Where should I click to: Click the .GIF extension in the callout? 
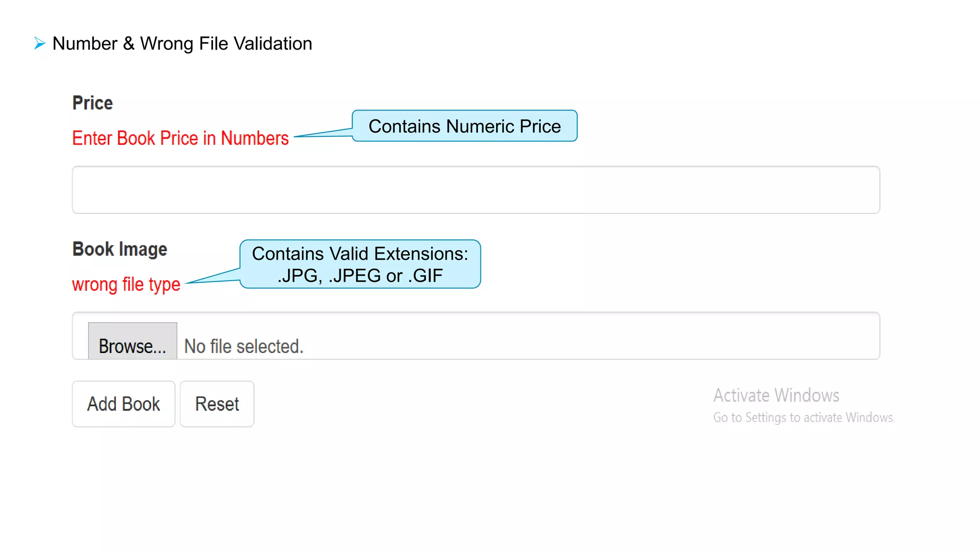click(425, 276)
